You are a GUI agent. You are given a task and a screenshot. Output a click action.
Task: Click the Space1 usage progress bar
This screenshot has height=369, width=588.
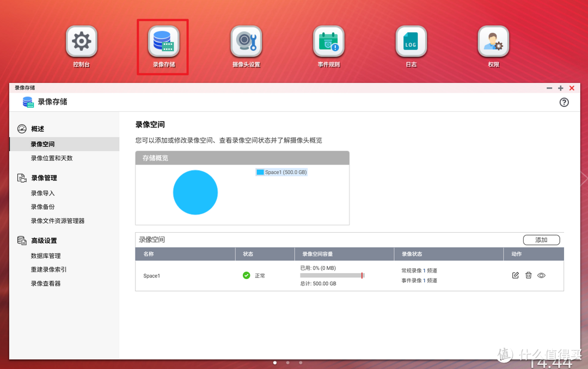coord(333,275)
